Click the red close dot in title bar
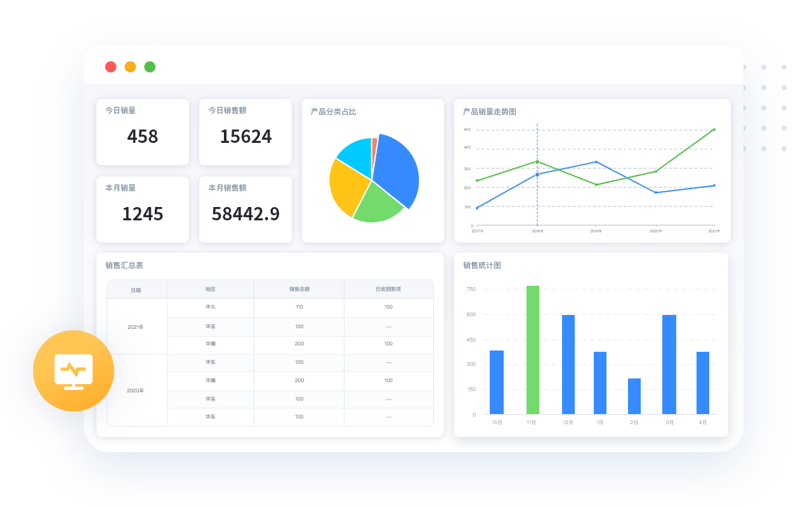 [111, 67]
